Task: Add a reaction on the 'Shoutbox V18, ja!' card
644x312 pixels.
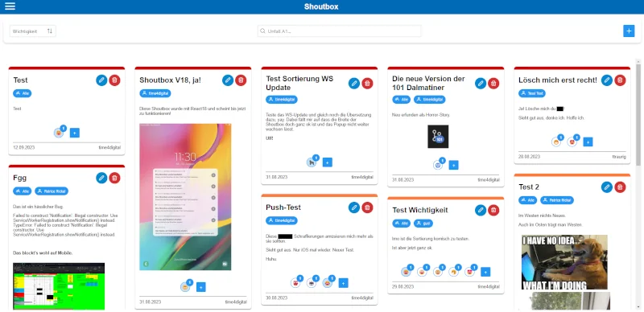Action: pos(200,287)
